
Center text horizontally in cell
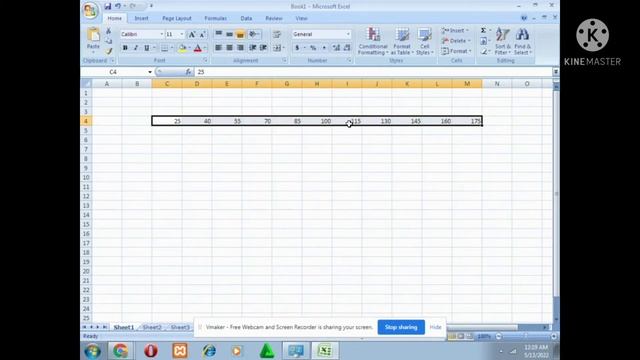pyautogui.click(x=229, y=48)
